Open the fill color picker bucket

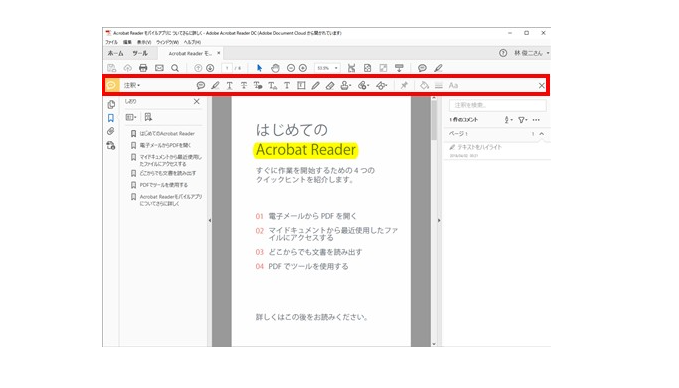coord(424,85)
